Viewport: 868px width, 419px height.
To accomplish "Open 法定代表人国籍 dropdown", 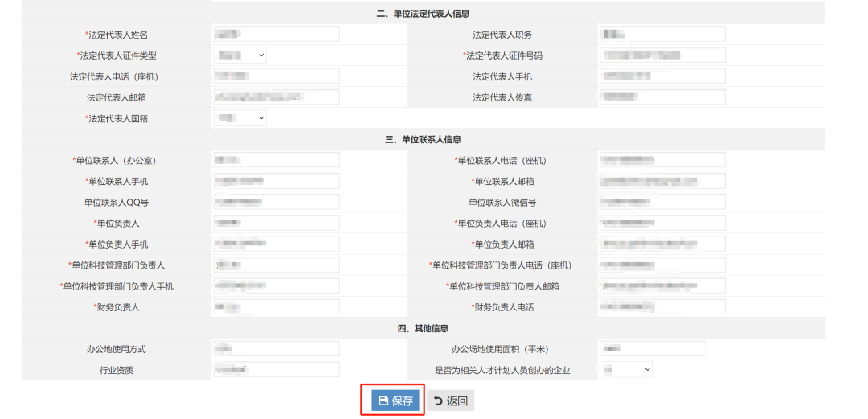I will point(240,118).
